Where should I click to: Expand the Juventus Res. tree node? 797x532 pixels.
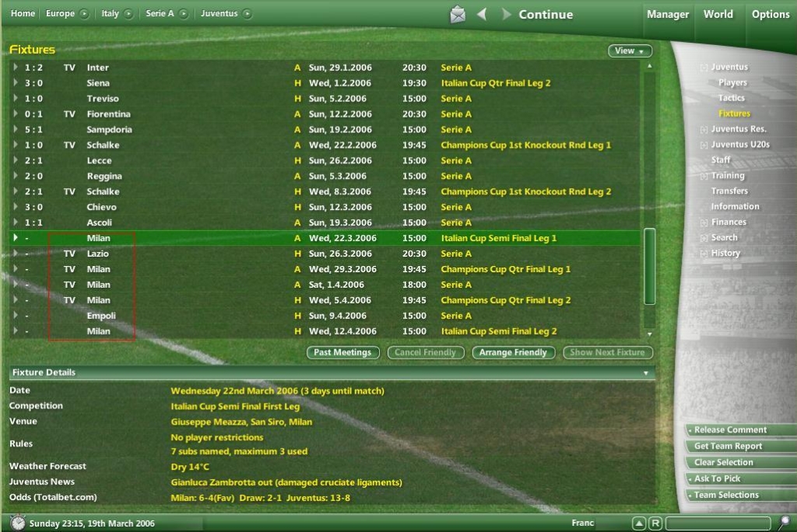704,130
